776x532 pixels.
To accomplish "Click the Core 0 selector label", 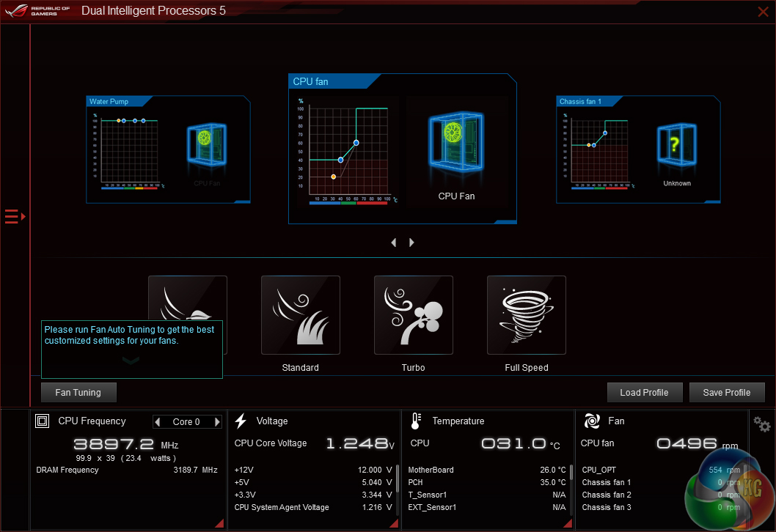I will (x=186, y=422).
